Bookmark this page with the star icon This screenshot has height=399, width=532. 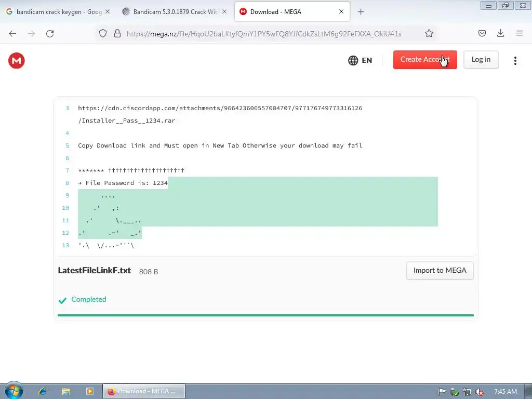[x=429, y=34]
